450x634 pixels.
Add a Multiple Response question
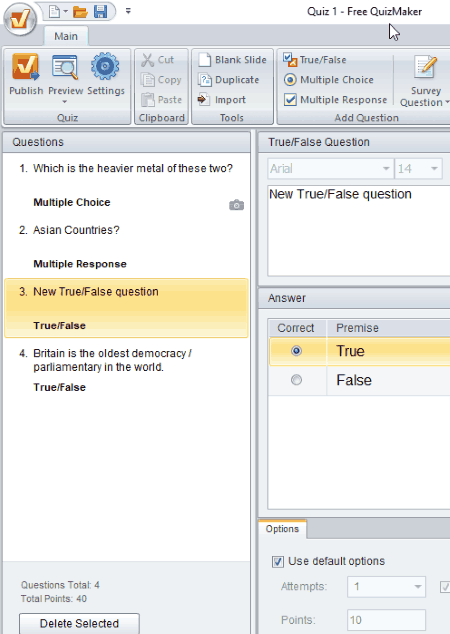point(335,99)
